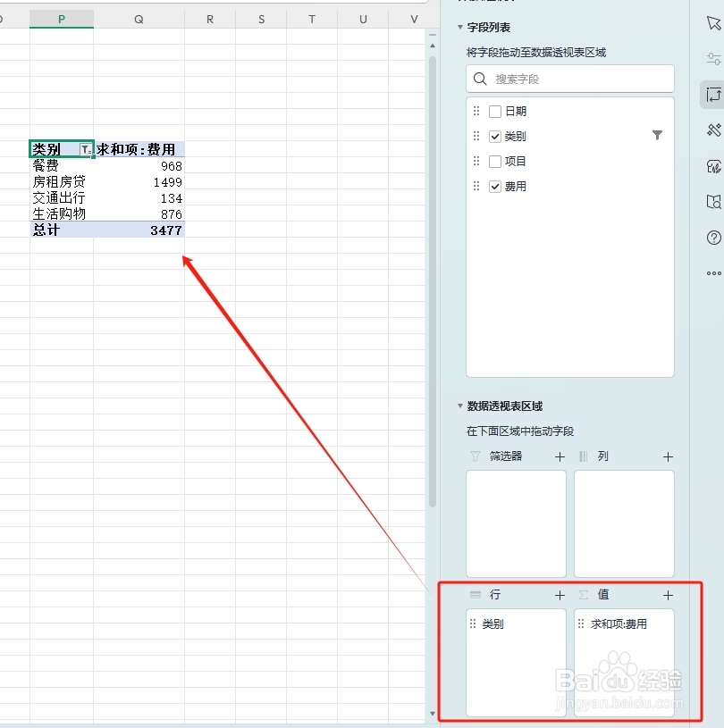Viewport: 724px width, 728px height.
Task: Select the 房租房贷 cell
Action: [62, 181]
